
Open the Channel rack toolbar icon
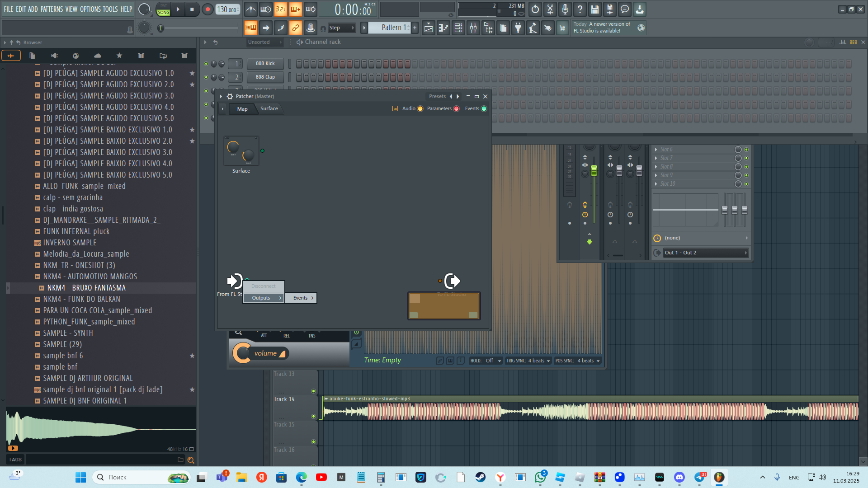click(458, 28)
